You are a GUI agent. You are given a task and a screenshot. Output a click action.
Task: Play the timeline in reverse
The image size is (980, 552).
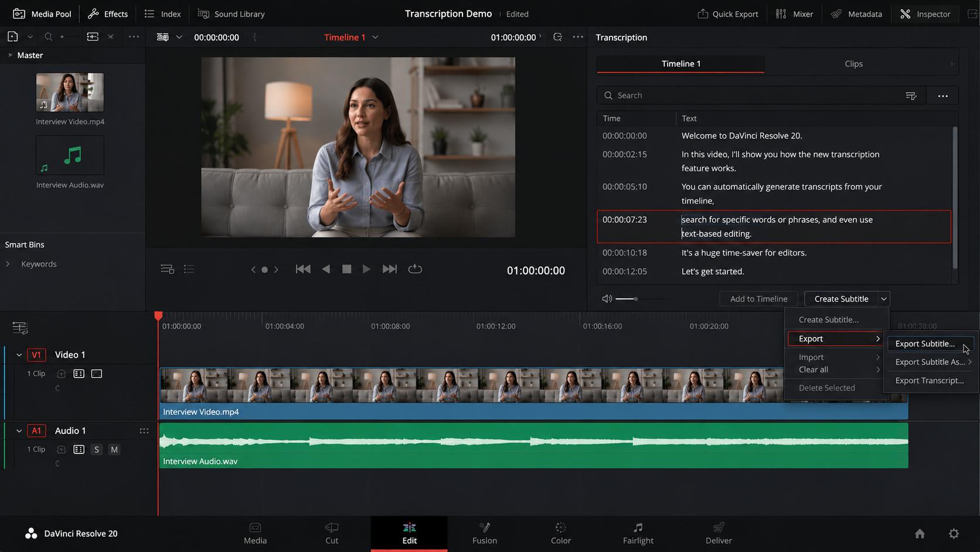pyautogui.click(x=326, y=269)
